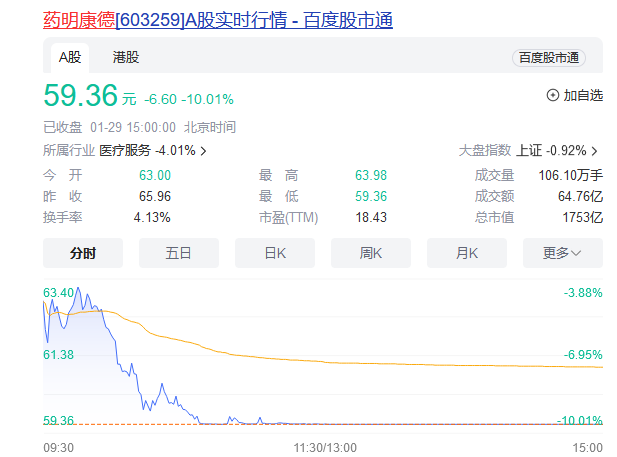Select the 月K chart tab
Screen dimensions: 617x457
(467, 253)
